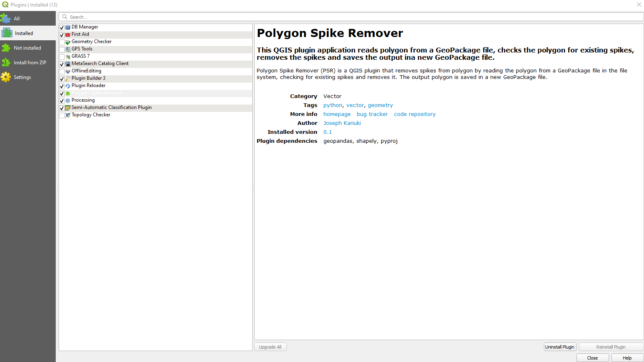This screenshot has height=362, width=644.
Task: Toggle the Polygon Spike Remover checkbox
Action: (x=62, y=94)
